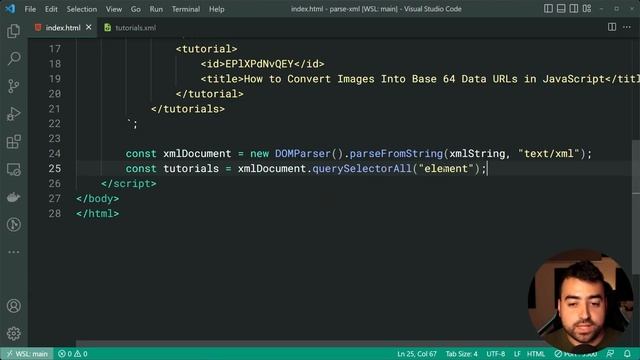Place cursor on querySelectorAll in line 25
Screen dimensions: 640x360
[362, 169]
